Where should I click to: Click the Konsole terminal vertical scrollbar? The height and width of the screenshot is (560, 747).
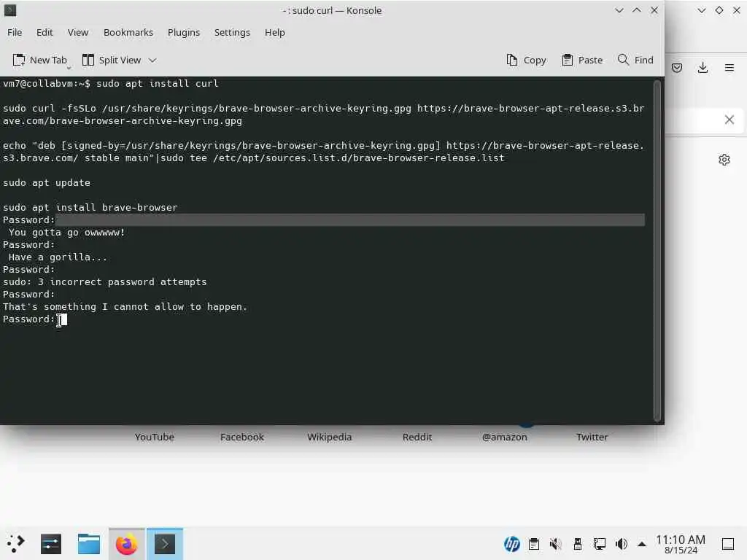(657, 251)
